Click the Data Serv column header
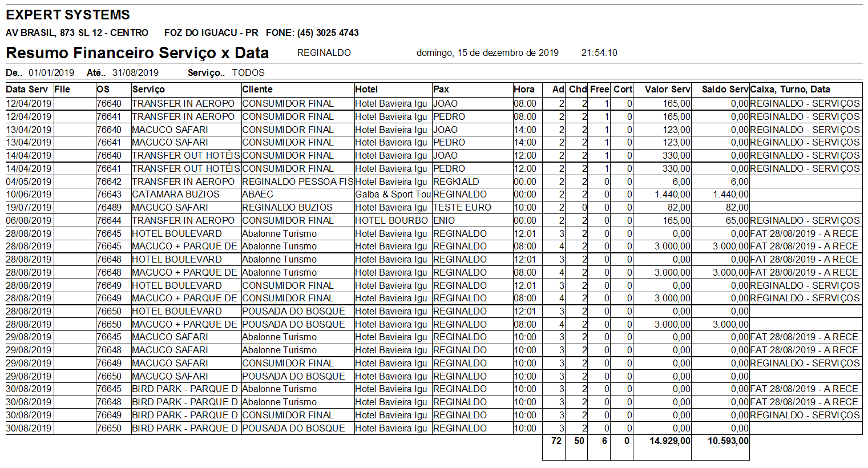 27,90
